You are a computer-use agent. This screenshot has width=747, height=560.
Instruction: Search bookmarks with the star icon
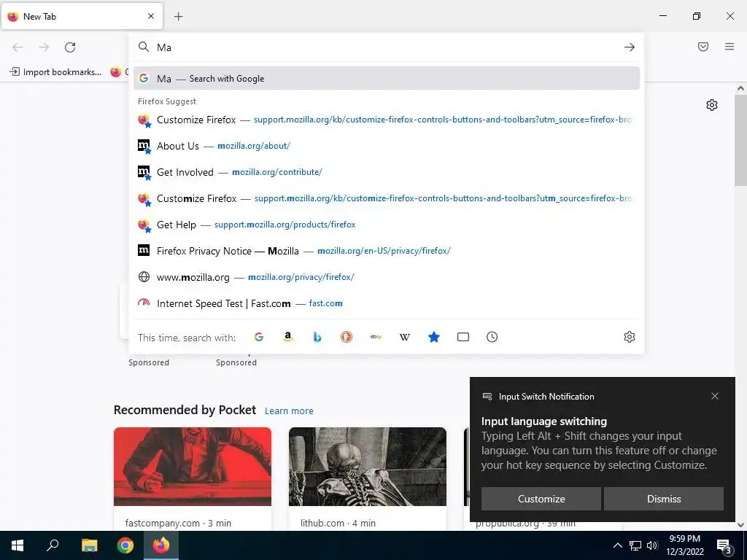click(x=433, y=337)
